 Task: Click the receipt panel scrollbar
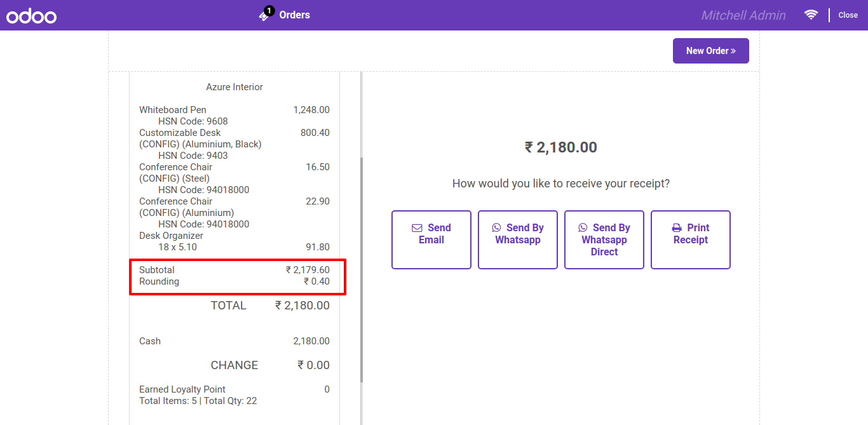pos(362,270)
